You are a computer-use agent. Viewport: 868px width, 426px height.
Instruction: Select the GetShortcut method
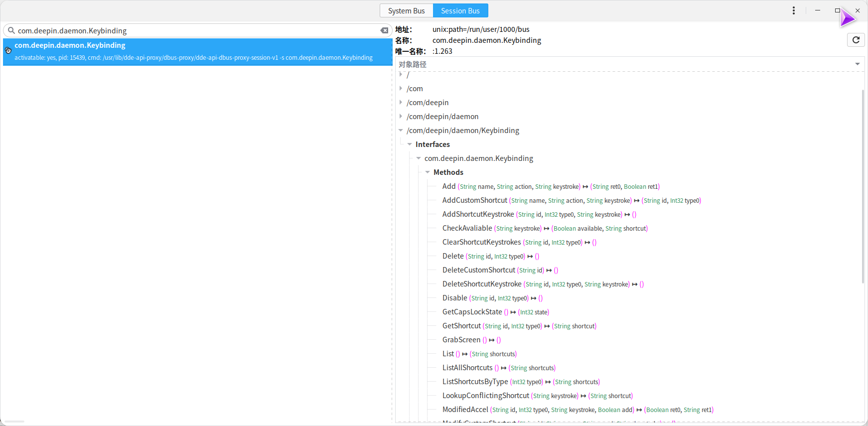coord(519,326)
